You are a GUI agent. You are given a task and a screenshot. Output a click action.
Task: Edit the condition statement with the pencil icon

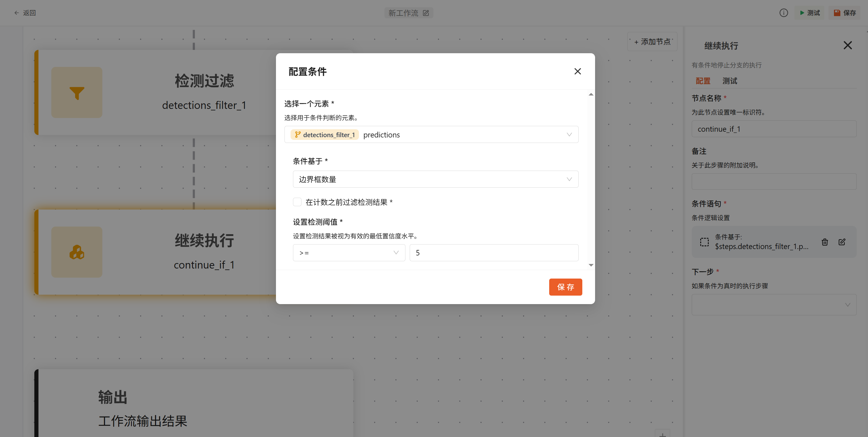(x=842, y=242)
